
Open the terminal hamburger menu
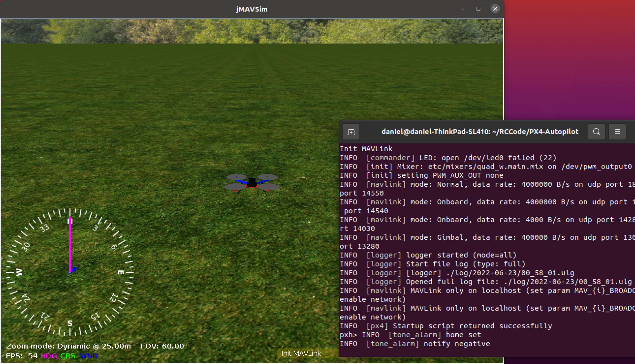click(x=617, y=132)
